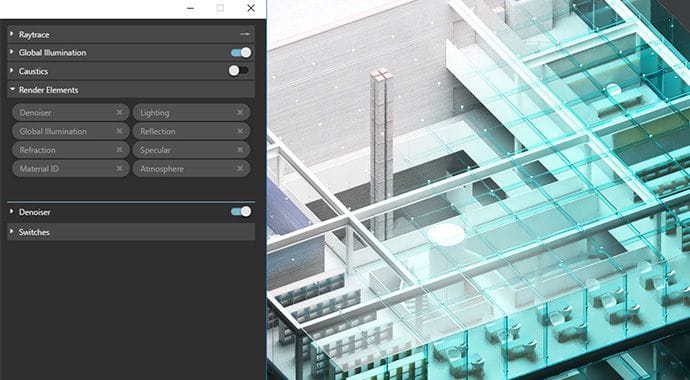Expand the Denoiser settings section
This screenshot has height=380, width=690.
[x=12, y=212]
